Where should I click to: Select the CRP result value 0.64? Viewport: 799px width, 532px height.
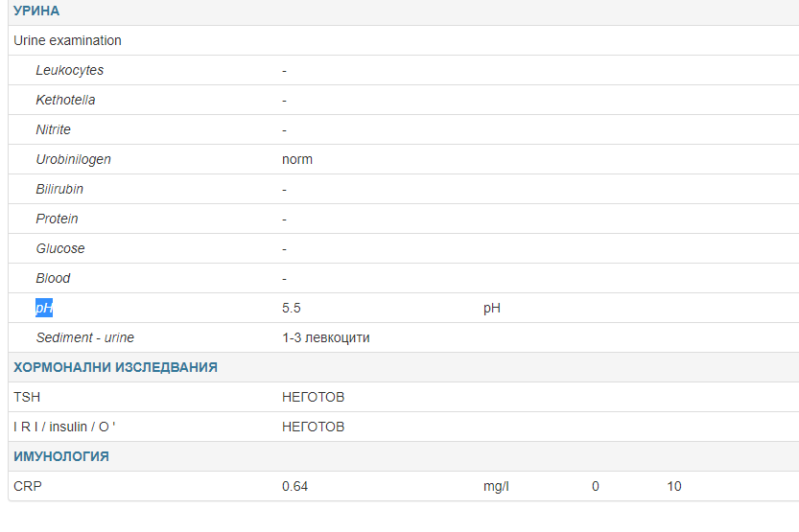[294, 486]
